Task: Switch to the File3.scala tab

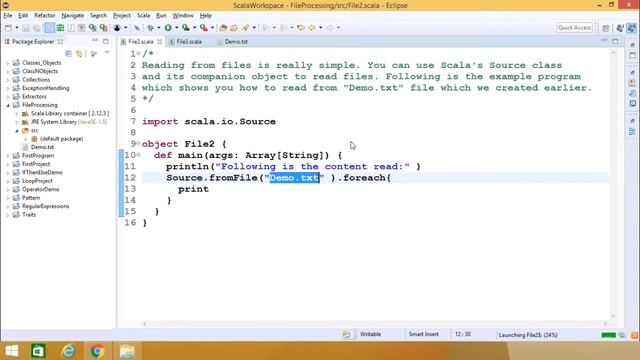Action: coord(185,42)
